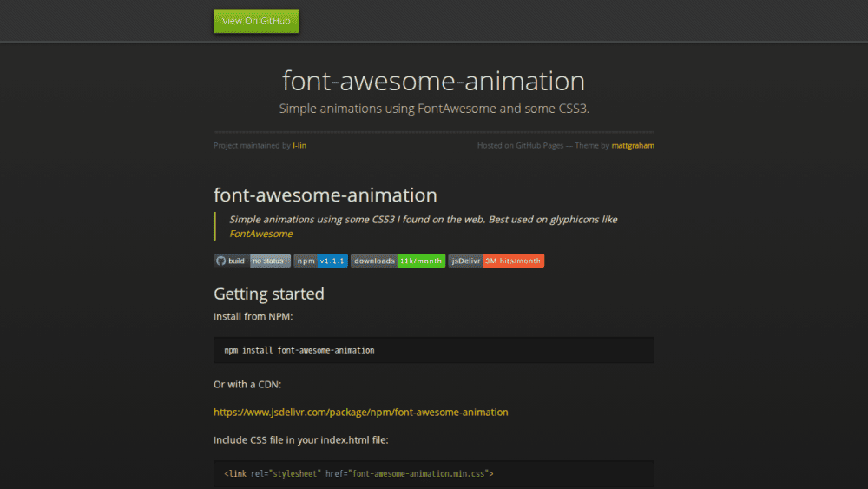Click 'Include CSS file in your index.html file:' text

click(301, 439)
